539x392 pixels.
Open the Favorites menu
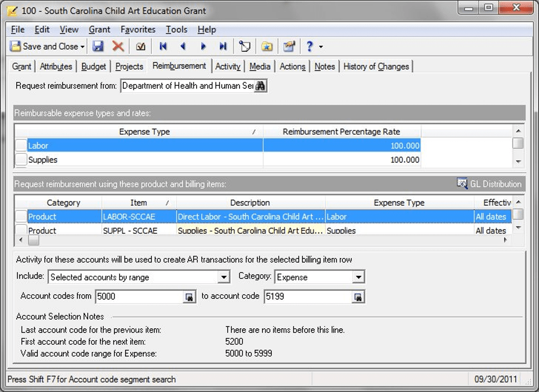138,29
